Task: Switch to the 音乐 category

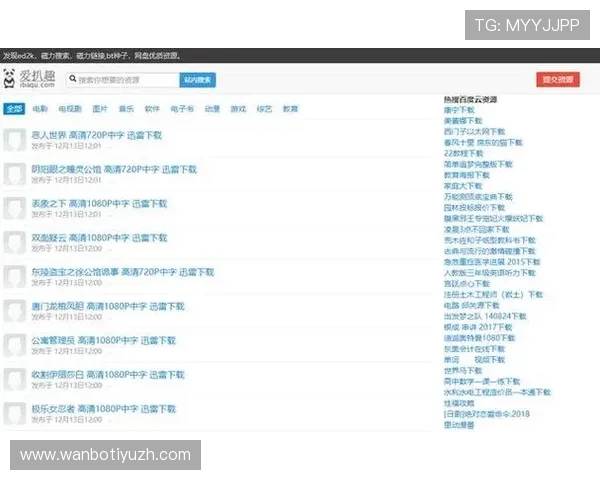Action: click(x=126, y=109)
